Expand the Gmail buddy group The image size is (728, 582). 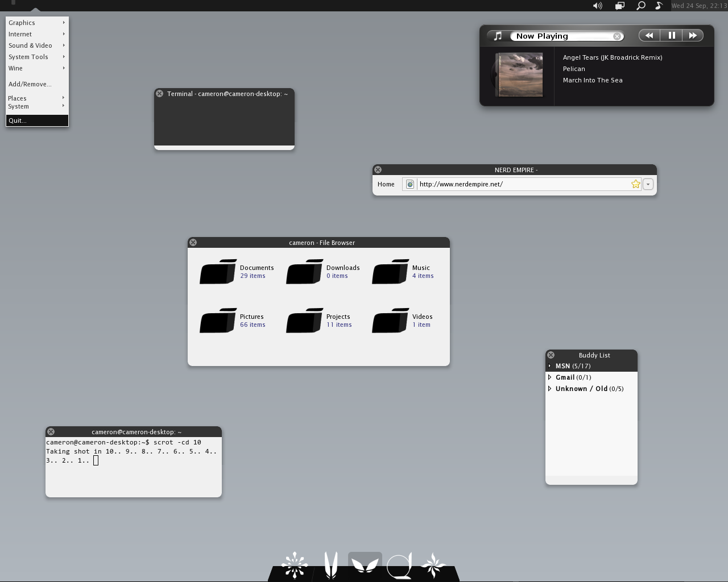[549, 377]
